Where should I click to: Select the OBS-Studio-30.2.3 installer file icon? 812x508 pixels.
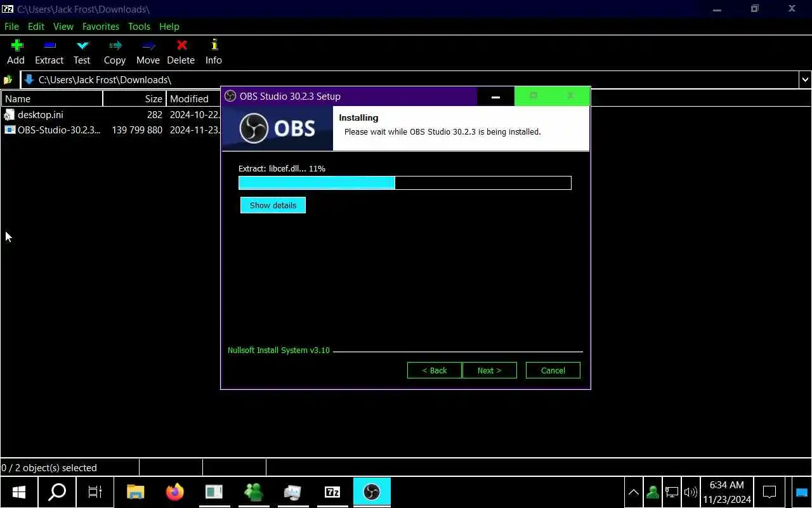pos(10,130)
